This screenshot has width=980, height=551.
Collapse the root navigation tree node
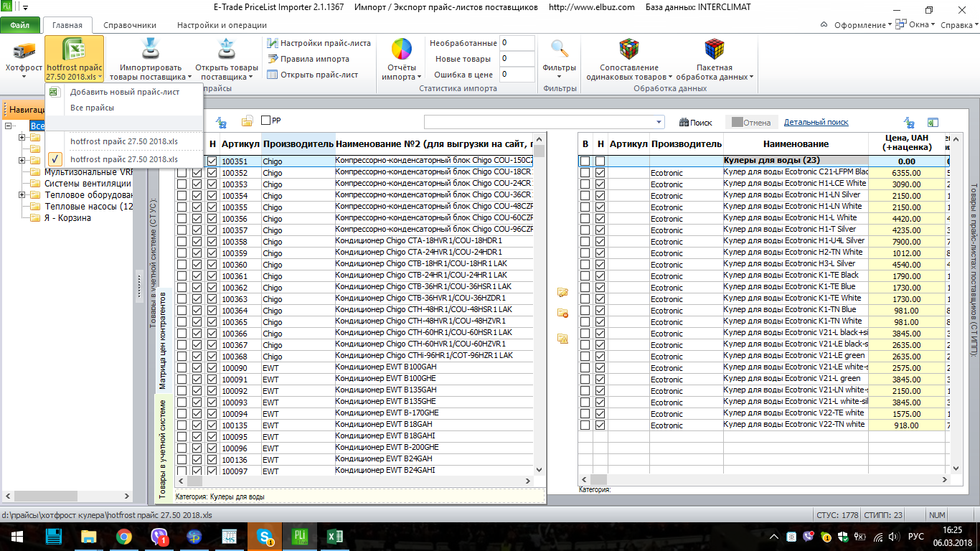9,126
